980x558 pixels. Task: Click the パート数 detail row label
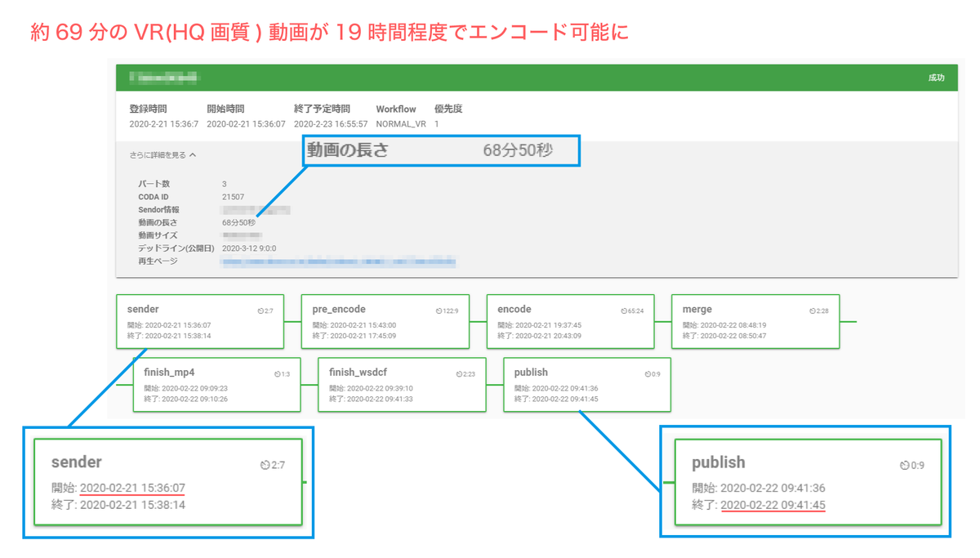click(x=154, y=185)
